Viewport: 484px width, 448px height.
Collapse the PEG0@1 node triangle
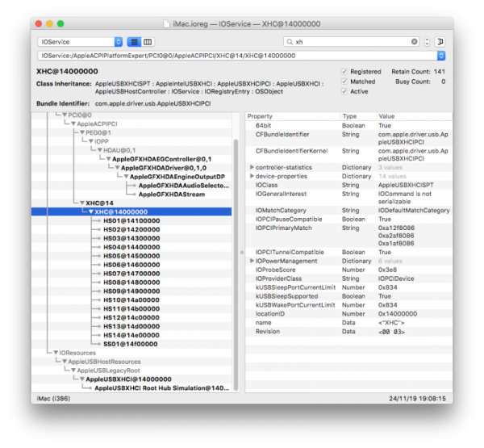tap(82, 132)
